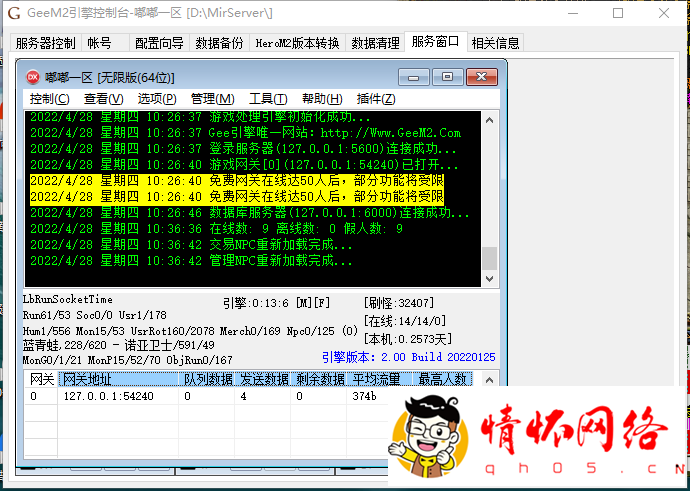The width and height of the screenshot is (690, 491).
Task: Click the log console scrollbar thumb
Action: tap(489, 258)
